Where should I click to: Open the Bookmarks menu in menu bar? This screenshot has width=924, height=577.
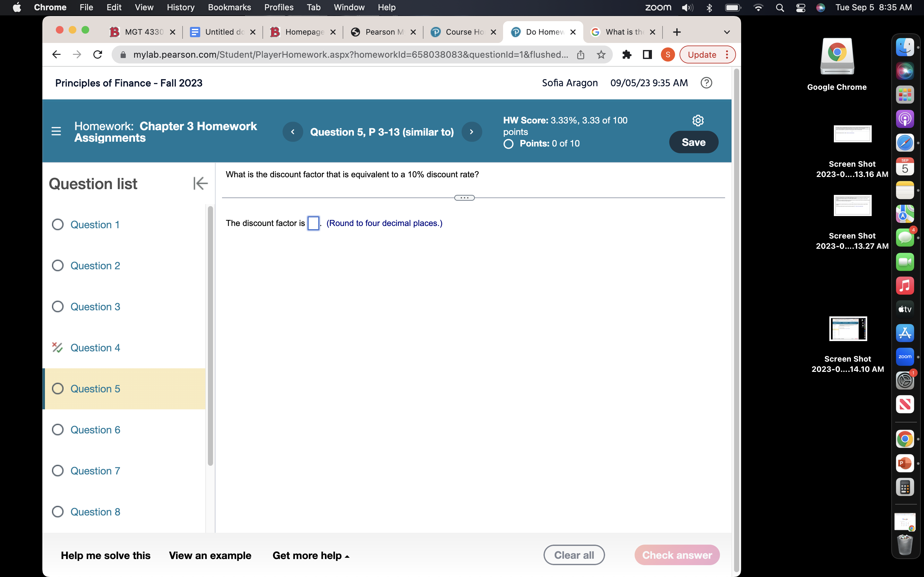tap(229, 7)
